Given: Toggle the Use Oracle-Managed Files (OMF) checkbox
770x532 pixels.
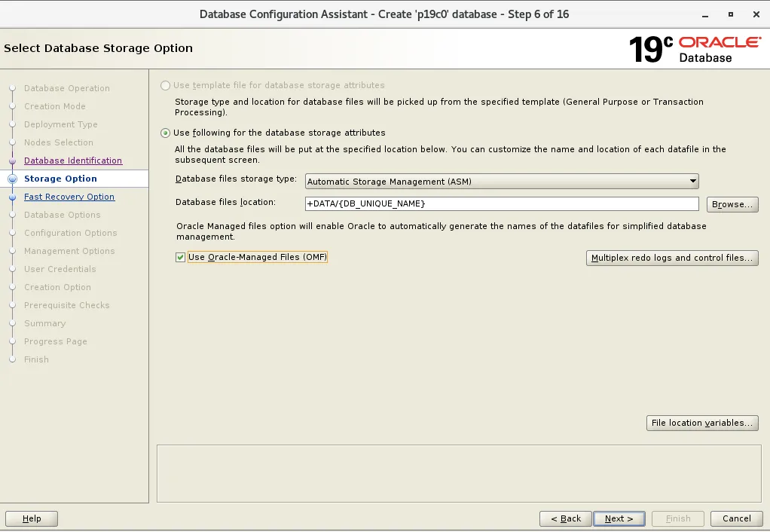Looking at the screenshot, I should (179, 257).
